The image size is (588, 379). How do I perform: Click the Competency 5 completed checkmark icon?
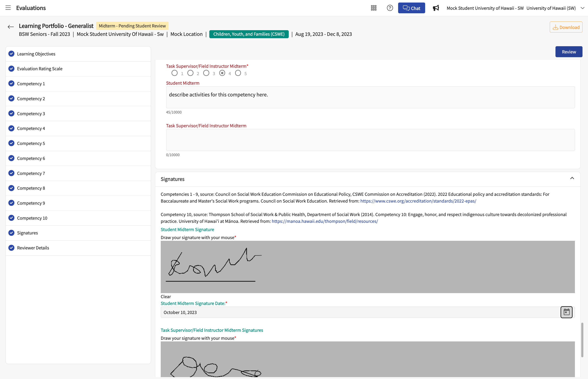click(11, 143)
